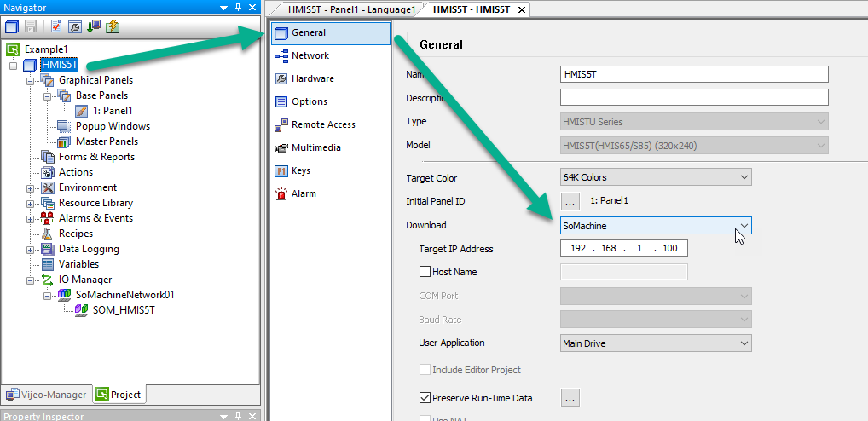The image size is (868, 421).
Task: Click the Download to target green arrow icon
Action: coord(94,26)
